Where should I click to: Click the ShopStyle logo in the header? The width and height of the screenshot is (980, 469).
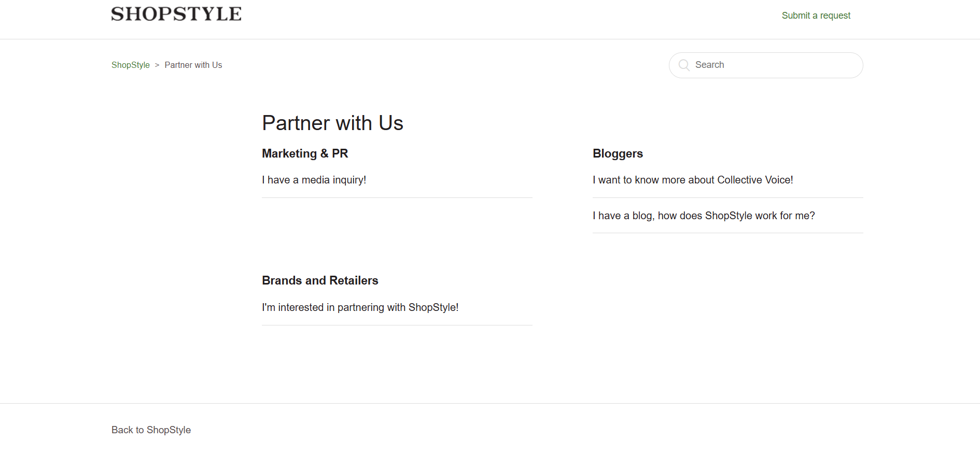point(176,14)
